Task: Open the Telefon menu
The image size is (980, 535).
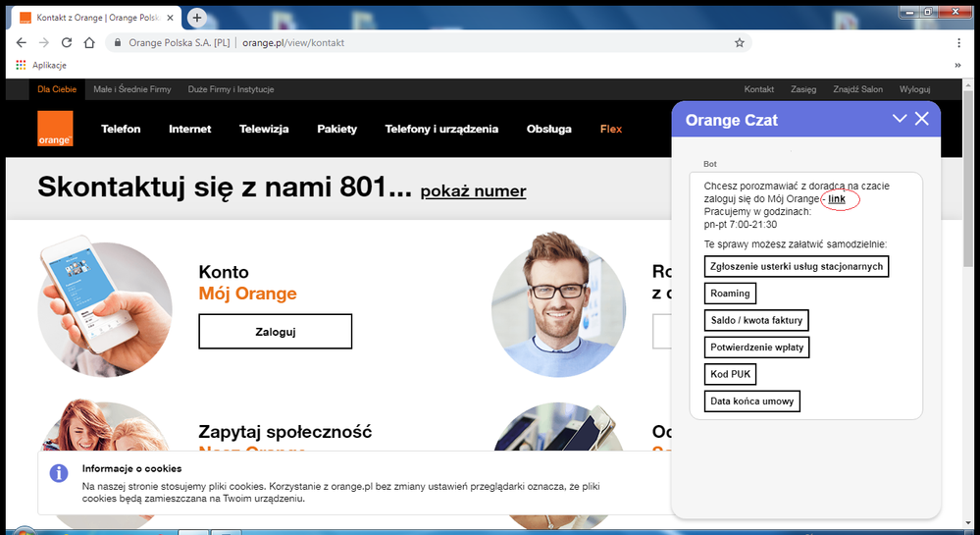Action: click(121, 129)
